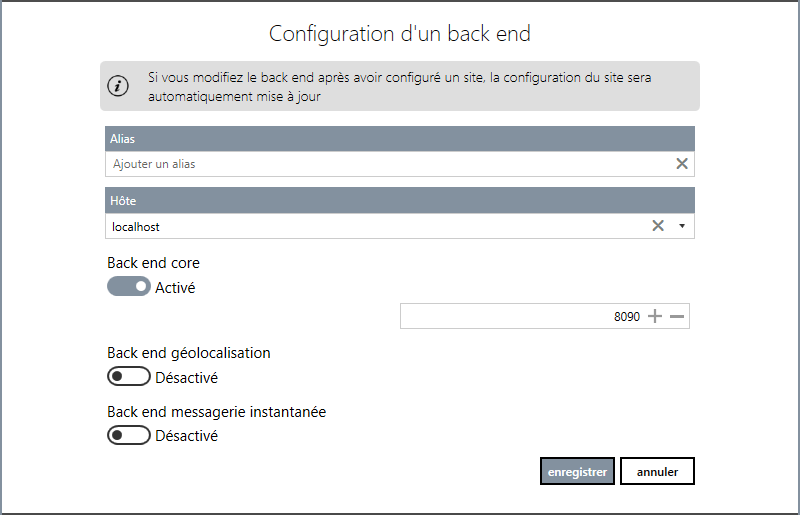Click the enregistrer button

point(577,471)
